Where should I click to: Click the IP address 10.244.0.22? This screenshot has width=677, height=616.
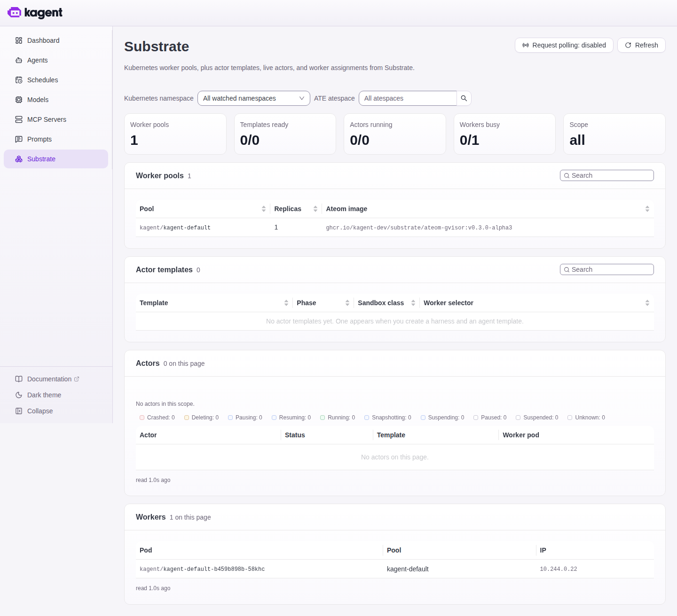point(559,569)
